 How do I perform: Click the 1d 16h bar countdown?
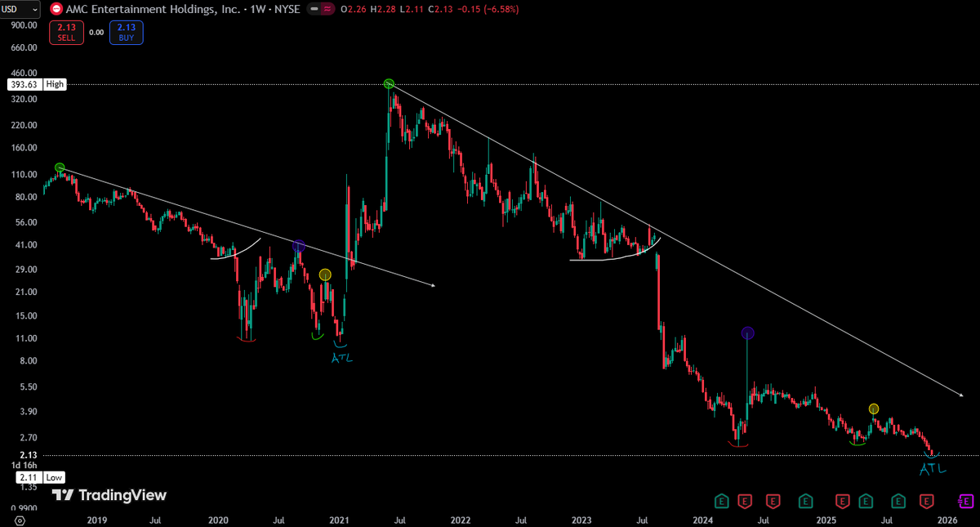pyautogui.click(x=24, y=465)
